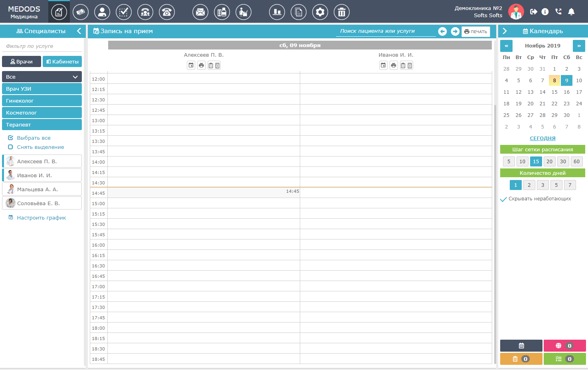Click the ПЕЧАТЬ button
This screenshot has width=588, height=370.
point(476,32)
